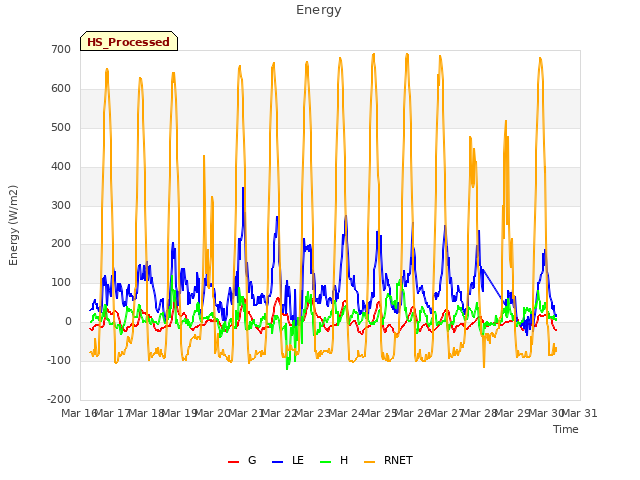Viewport: 640px width, 480px height.
Task: Click the 700 y-axis tick label
Action: pos(61,50)
